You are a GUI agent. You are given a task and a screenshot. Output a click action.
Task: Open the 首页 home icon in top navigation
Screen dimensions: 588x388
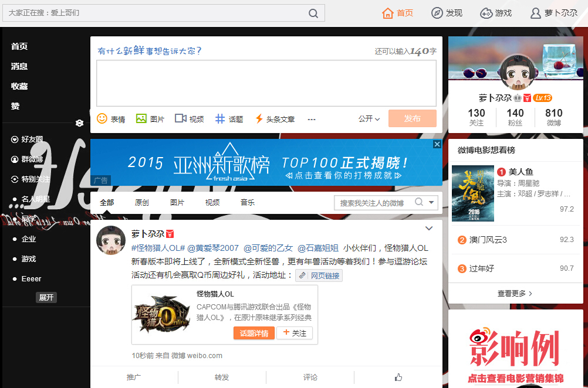pyautogui.click(x=387, y=13)
